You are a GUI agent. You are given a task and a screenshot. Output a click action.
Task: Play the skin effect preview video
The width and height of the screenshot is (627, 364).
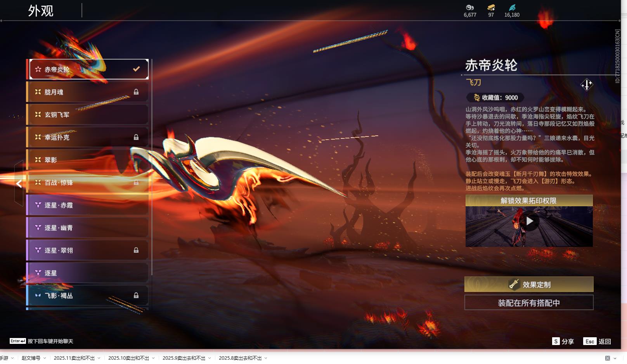(x=529, y=221)
